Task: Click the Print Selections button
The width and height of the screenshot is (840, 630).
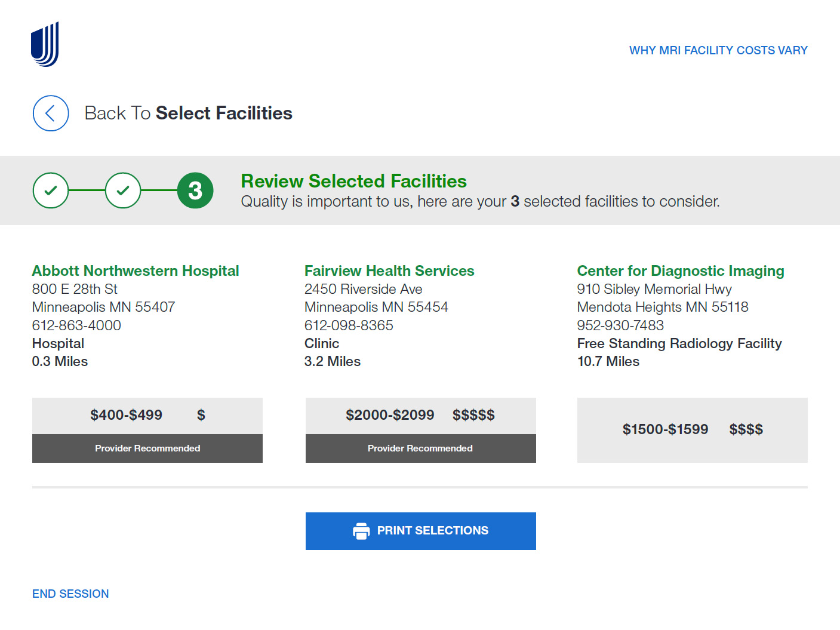Action: (x=421, y=531)
